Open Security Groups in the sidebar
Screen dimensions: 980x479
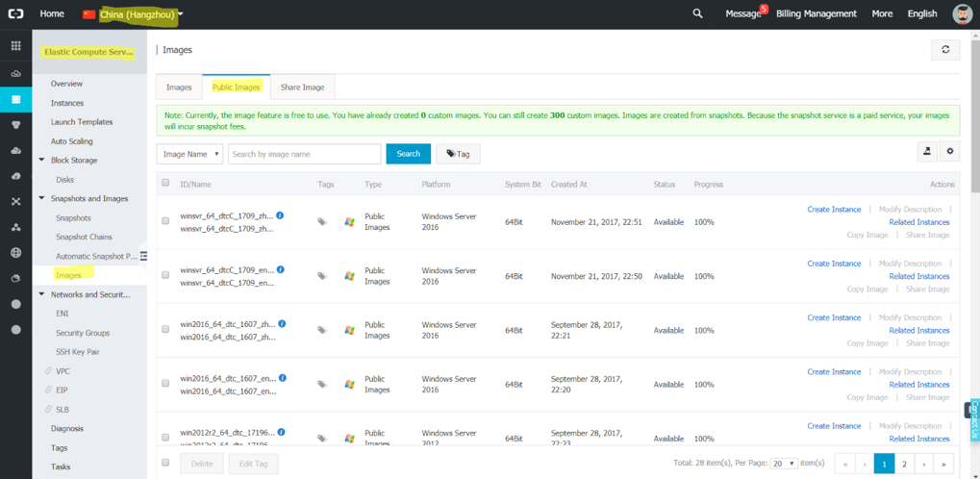(x=83, y=333)
